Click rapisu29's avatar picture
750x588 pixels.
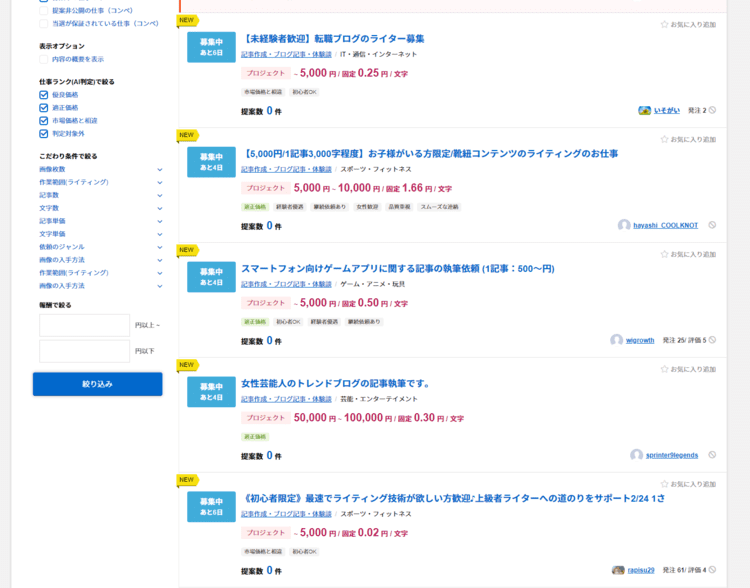click(x=618, y=570)
